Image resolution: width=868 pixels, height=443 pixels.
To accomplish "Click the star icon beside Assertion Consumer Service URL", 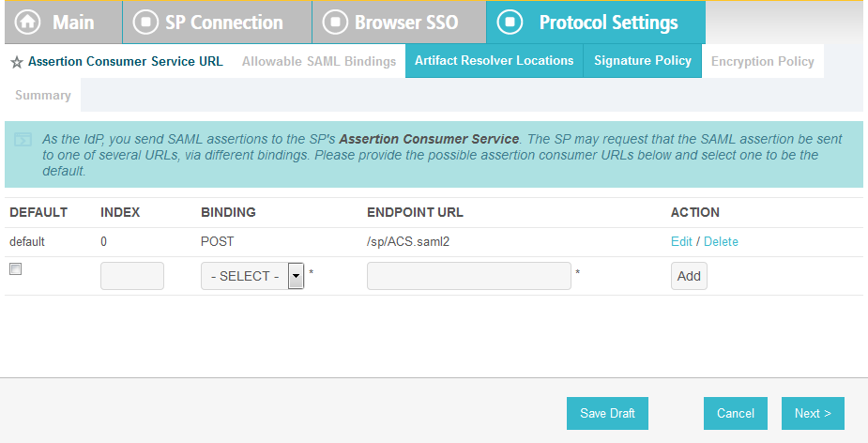I will 16,63.
